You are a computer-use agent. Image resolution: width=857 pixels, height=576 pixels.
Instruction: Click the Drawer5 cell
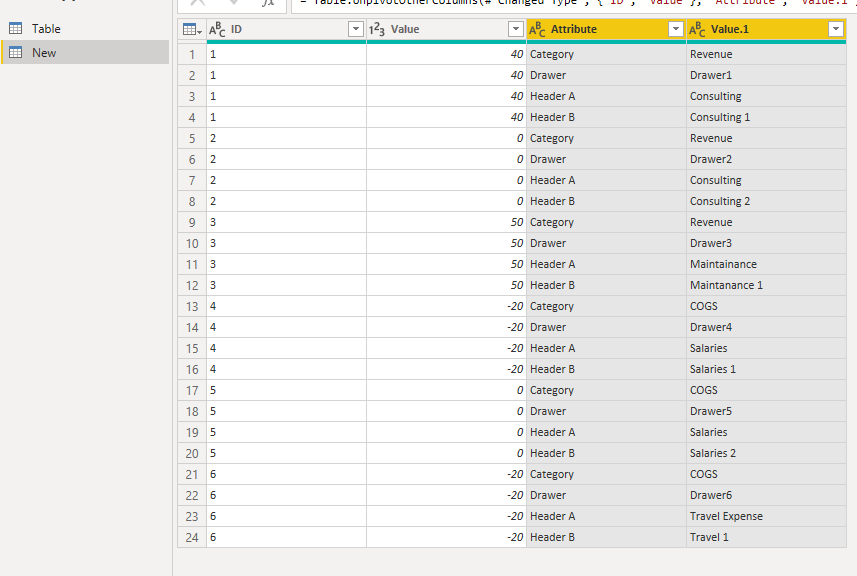pyautogui.click(x=766, y=412)
